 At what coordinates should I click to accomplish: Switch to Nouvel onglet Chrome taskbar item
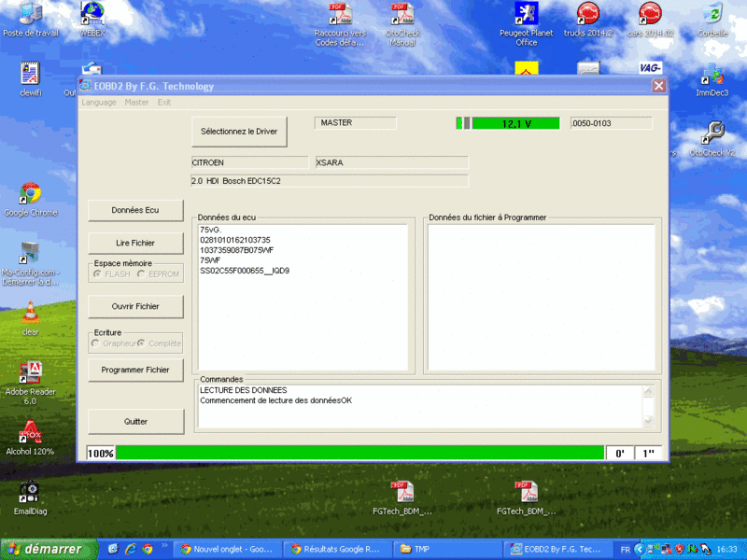click(x=227, y=549)
